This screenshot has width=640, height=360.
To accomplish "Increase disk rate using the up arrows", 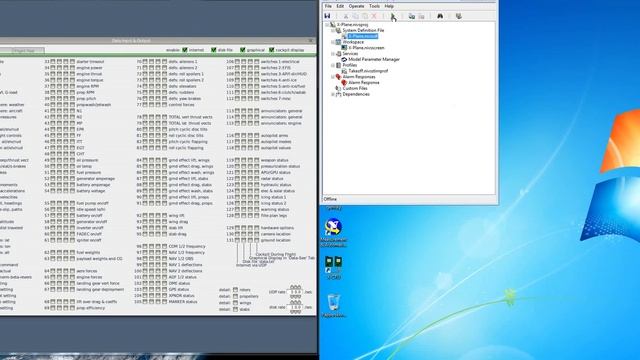I will click(x=296, y=302).
